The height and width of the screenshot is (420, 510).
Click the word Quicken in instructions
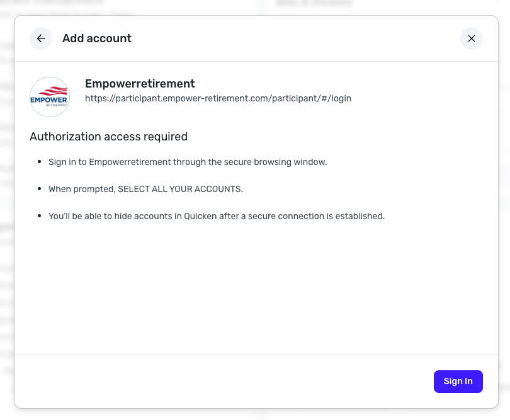pyautogui.click(x=200, y=216)
